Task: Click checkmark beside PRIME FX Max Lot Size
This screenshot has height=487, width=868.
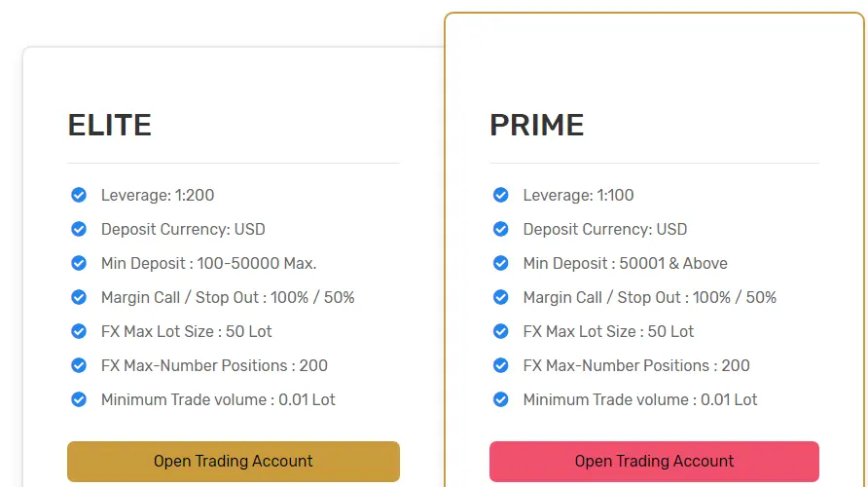Action: [x=501, y=331]
